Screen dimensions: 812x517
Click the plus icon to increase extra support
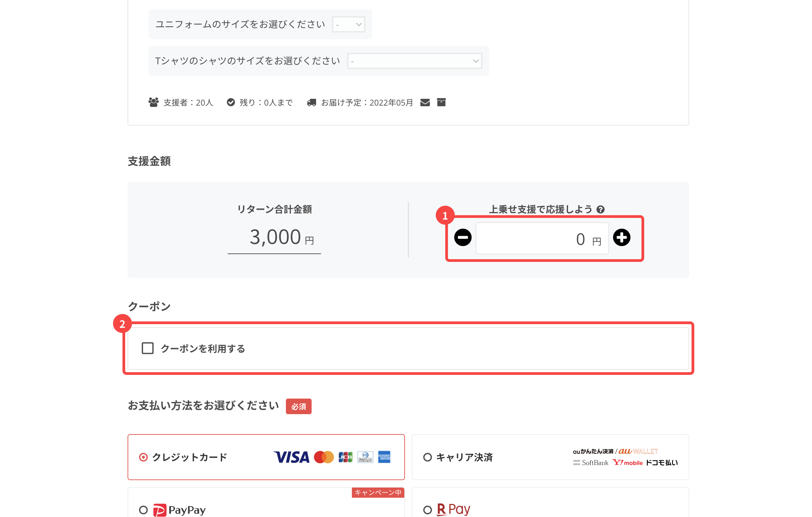pos(622,238)
